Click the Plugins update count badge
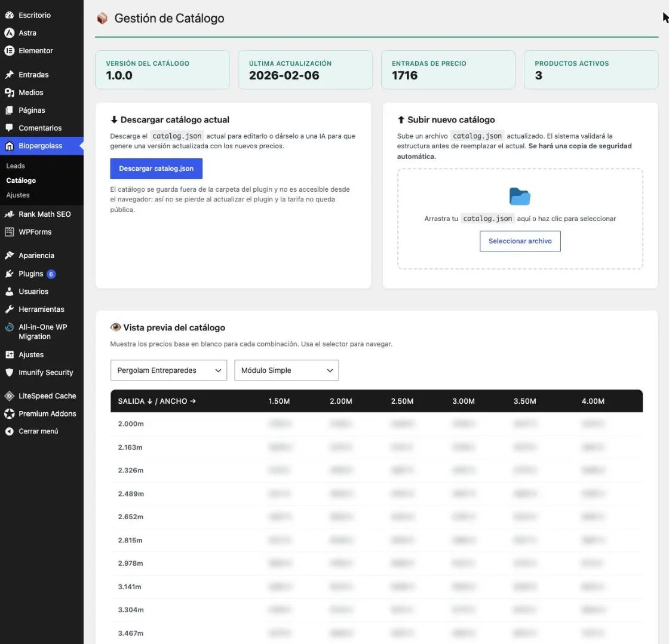Screen dimensions: 669x644 (51, 274)
